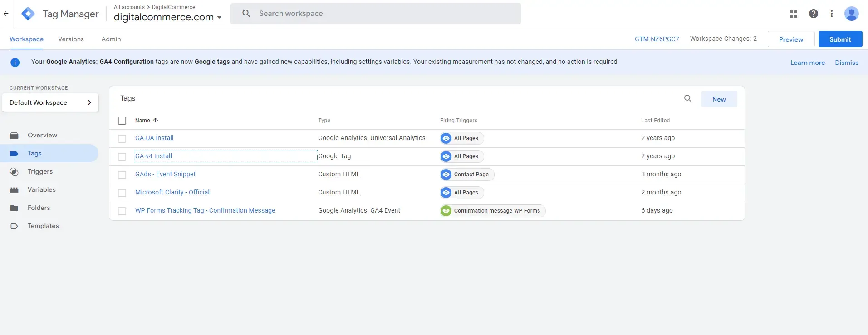The image size is (868, 335).
Task: Focus the Search workspace field
Action: point(376,14)
